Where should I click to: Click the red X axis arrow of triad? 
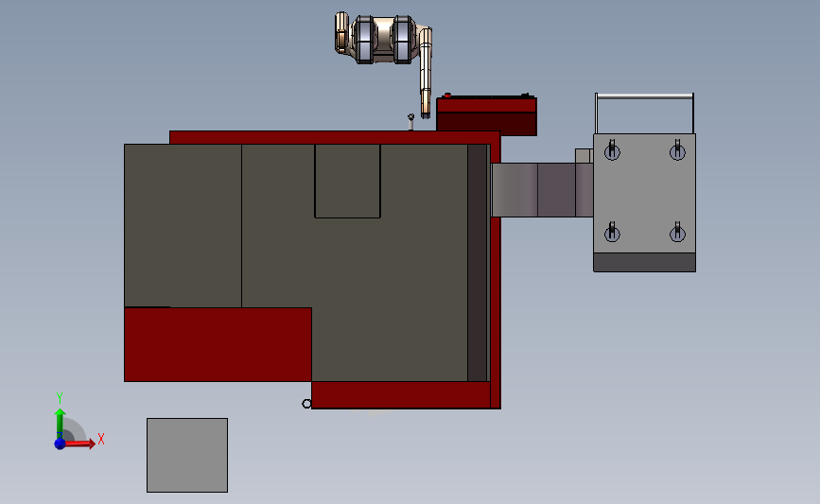pyautogui.click(x=81, y=443)
